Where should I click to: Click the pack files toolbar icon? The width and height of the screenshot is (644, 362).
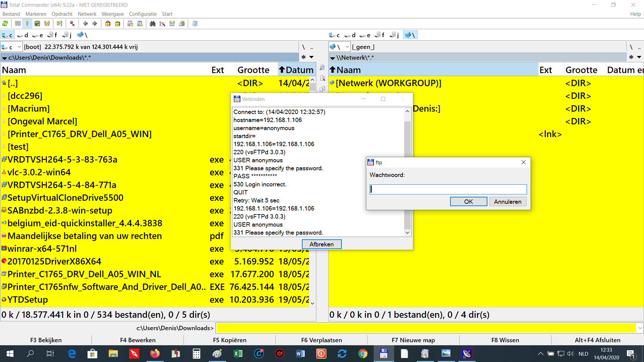pos(108,23)
